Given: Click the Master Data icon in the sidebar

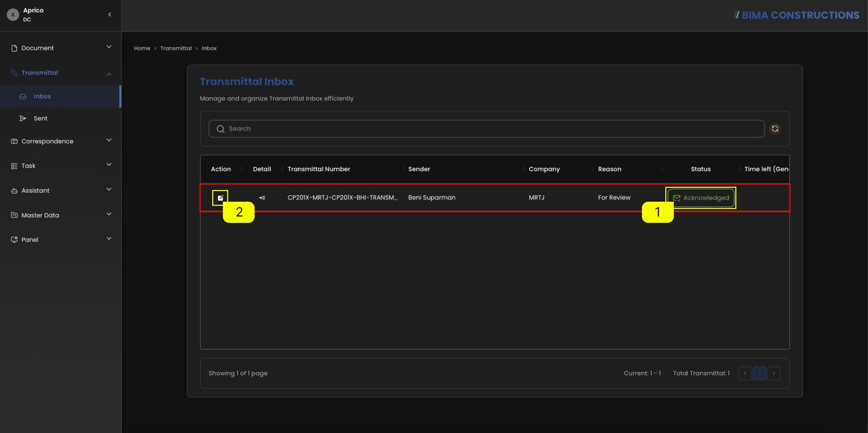Looking at the screenshot, I should click(14, 215).
